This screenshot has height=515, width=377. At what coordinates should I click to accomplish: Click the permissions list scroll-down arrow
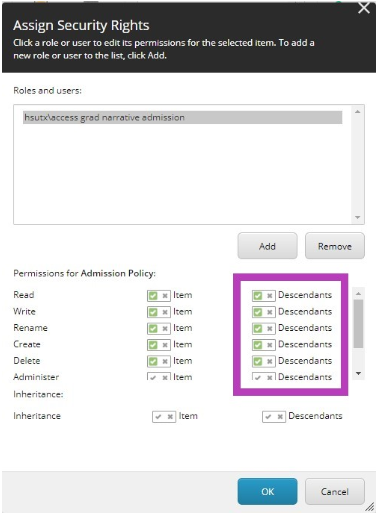(x=358, y=374)
